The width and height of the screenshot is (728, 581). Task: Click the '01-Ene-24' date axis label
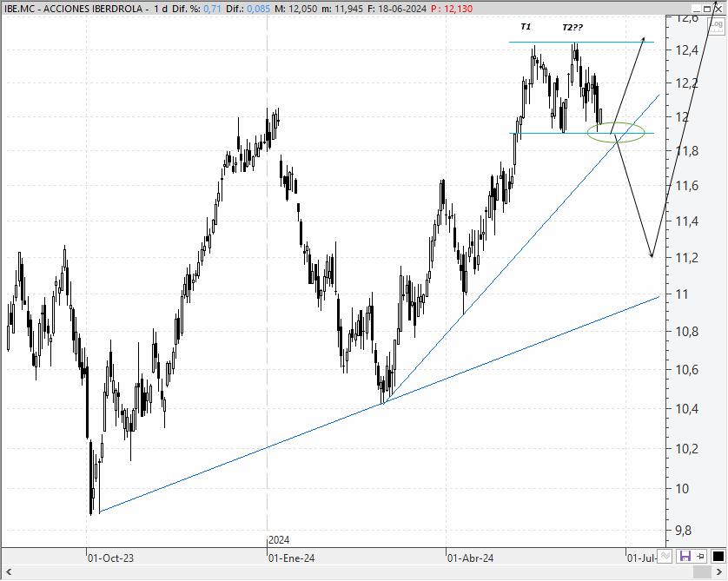[x=291, y=558]
